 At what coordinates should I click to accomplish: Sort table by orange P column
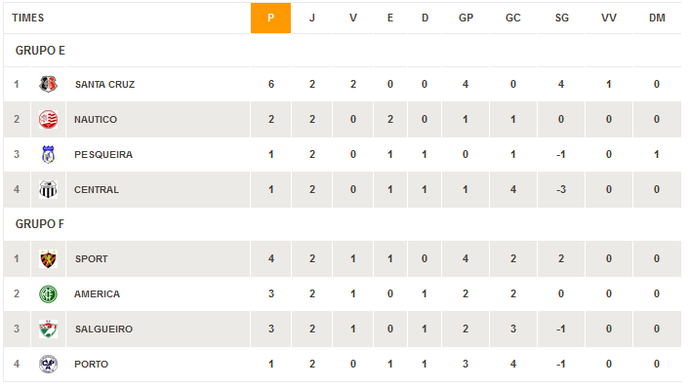pos(271,18)
